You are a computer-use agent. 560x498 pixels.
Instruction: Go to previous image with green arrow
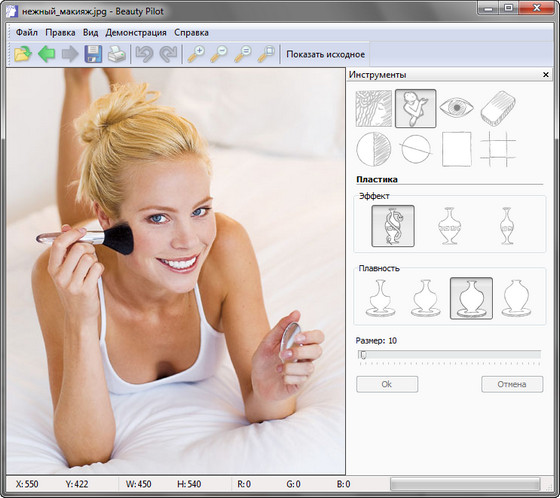click(46, 54)
